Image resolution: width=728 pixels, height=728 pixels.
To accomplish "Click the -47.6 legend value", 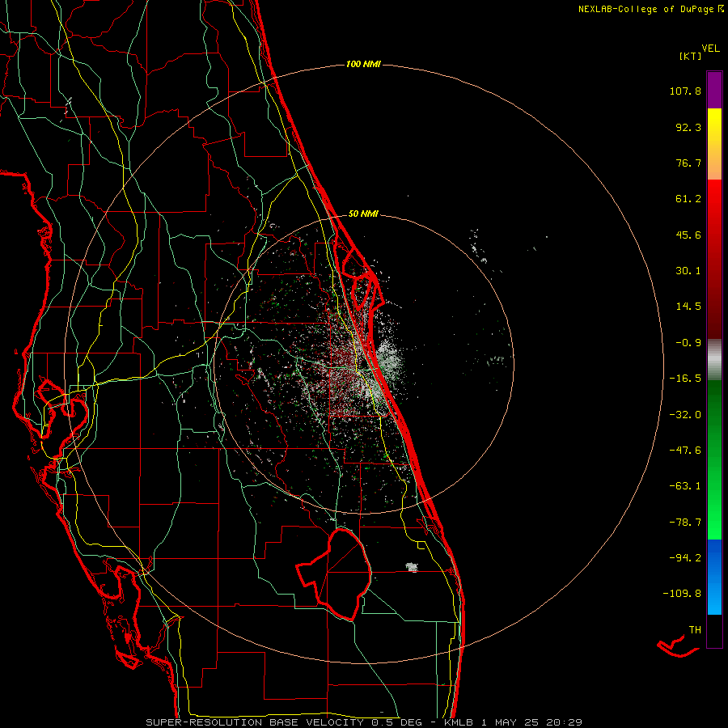I will tap(685, 451).
